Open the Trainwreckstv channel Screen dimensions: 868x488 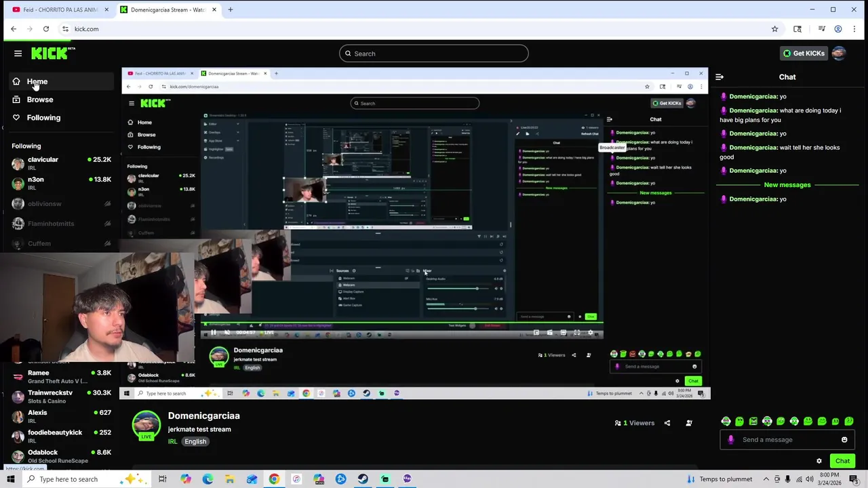[61, 396]
